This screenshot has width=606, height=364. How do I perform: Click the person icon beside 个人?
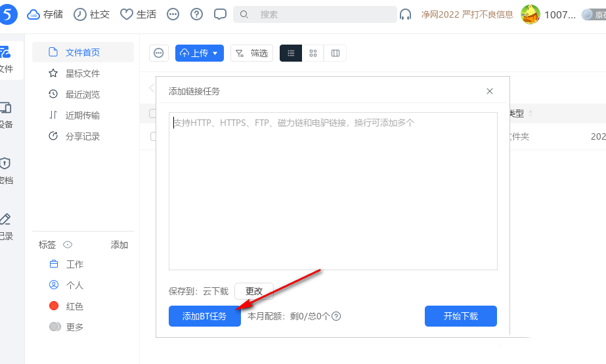pyautogui.click(x=54, y=285)
